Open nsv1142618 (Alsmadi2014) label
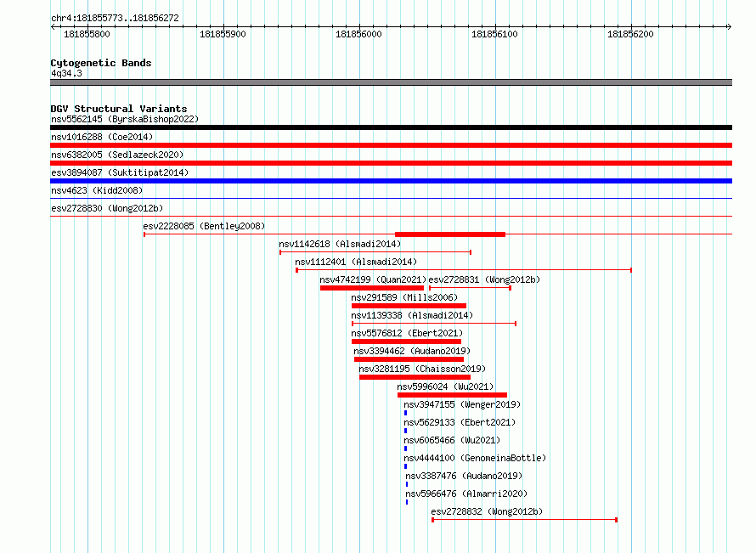The height and width of the screenshot is (553, 756). pos(340,244)
